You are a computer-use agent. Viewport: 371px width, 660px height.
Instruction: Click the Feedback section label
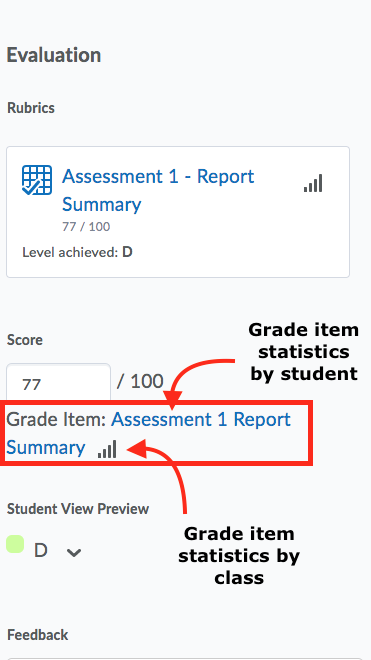[x=37, y=634]
